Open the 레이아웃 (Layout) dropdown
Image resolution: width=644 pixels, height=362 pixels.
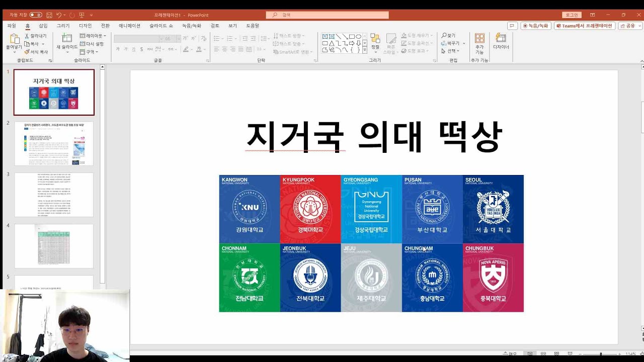click(93, 36)
